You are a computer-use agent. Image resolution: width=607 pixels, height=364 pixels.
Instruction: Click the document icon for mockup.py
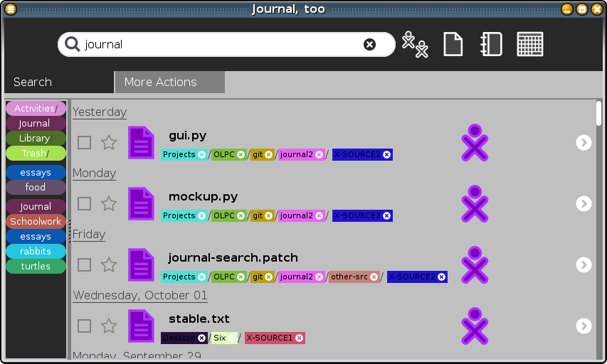click(141, 203)
